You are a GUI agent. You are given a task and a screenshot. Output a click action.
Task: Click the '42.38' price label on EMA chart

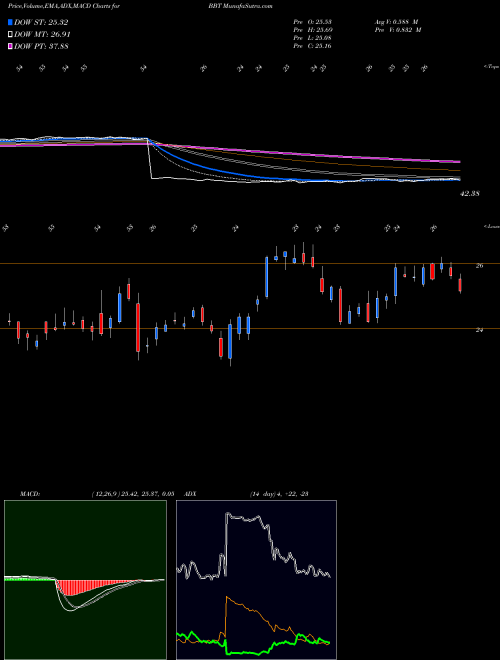pyautogui.click(x=470, y=194)
